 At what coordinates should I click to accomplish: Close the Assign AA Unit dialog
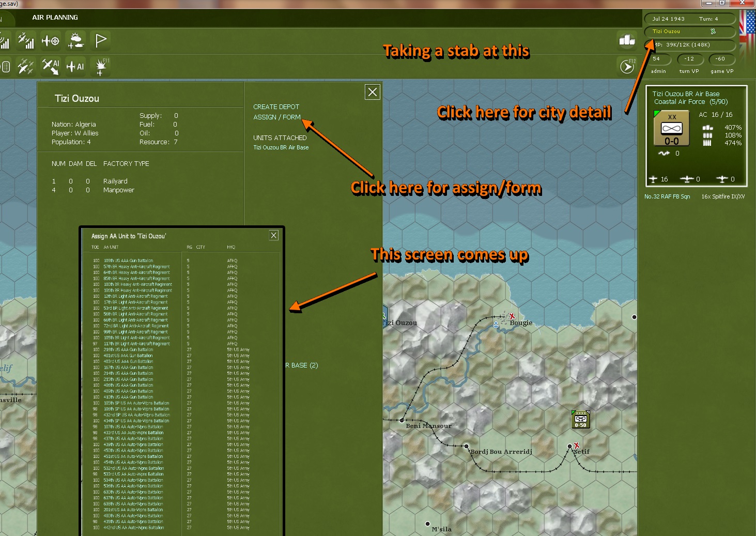[x=274, y=235]
